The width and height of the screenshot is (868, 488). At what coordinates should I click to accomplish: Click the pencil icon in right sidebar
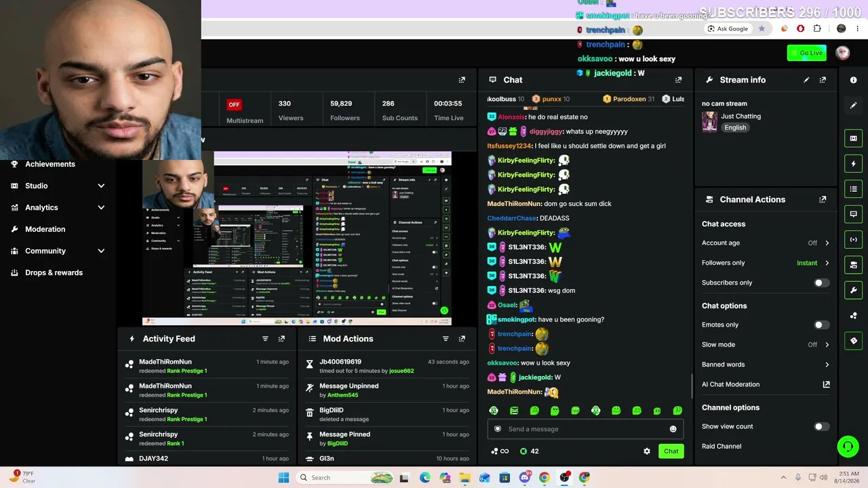point(854,105)
